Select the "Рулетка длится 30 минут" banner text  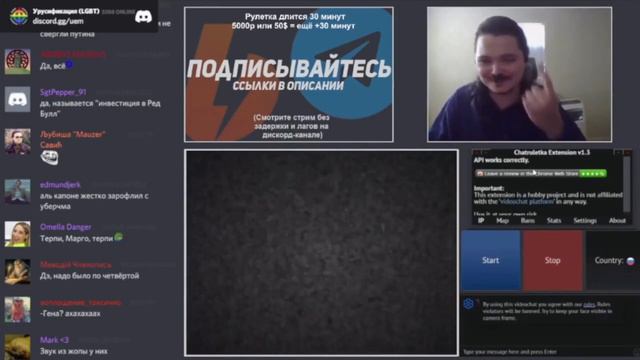pyautogui.click(x=295, y=17)
